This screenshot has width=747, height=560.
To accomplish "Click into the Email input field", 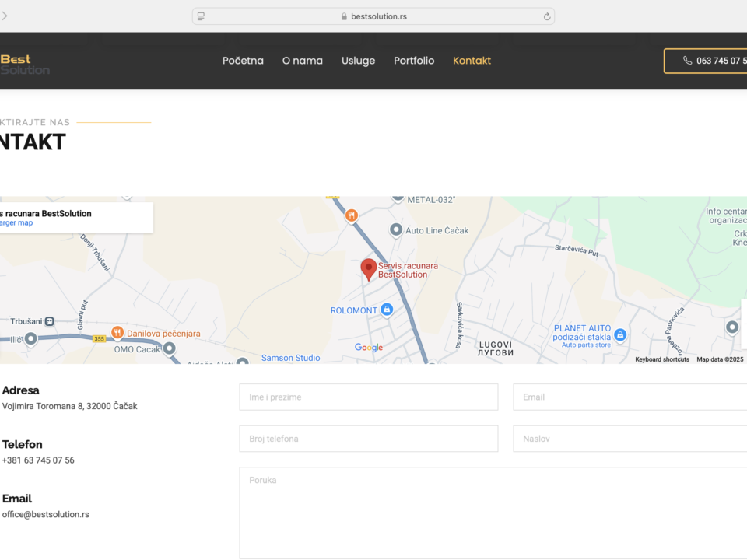I will (x=629, y=397).
